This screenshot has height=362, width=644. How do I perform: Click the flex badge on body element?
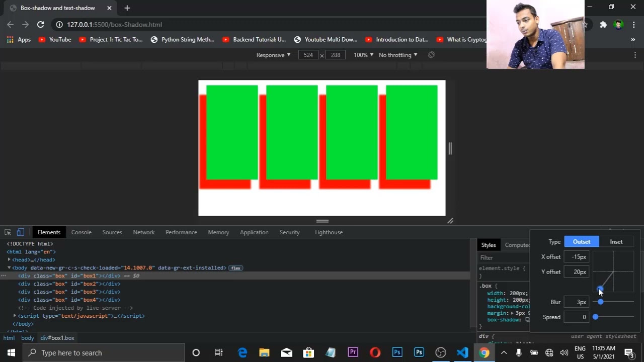pos(236,268)
